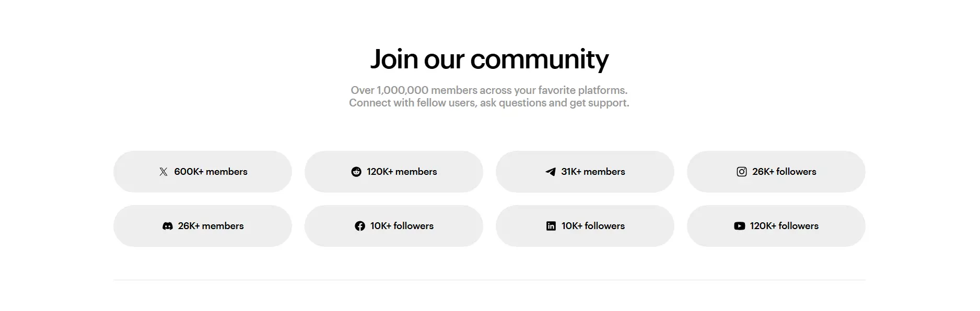Screen dimensions: 980x311
Task: Open YouTube's 120K+ followers label
Action: [x=784, y=226]
